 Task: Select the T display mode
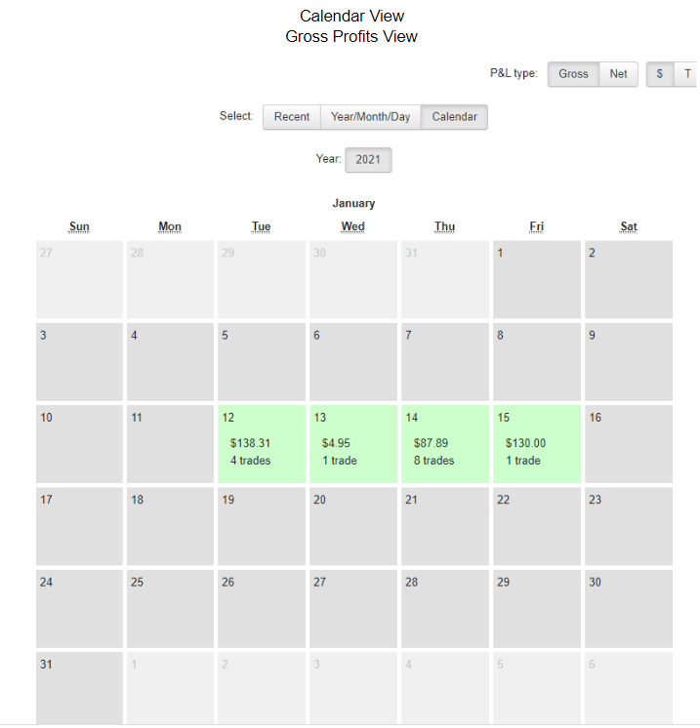pyautogui.click(x=687, y=74)
